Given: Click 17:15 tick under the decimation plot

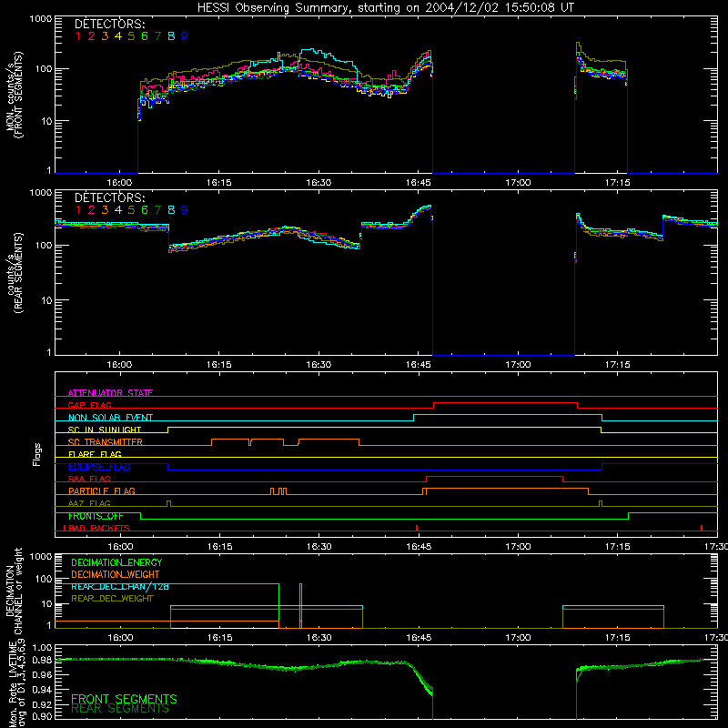Looking at the screenshot, I should 617,638.
